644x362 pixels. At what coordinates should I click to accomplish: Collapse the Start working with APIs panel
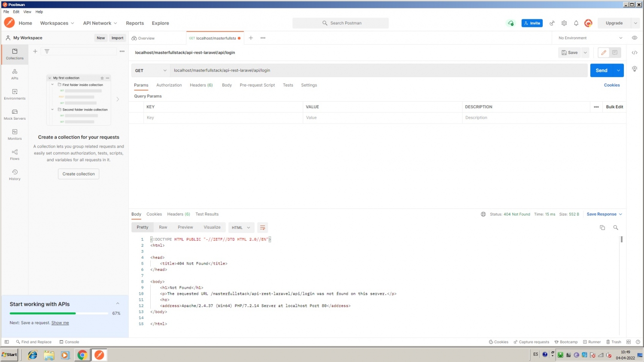(x=118, y=304)
